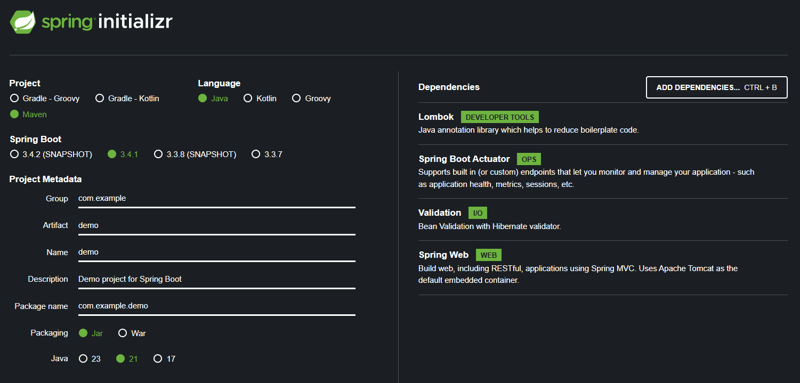Click the OPS tag beside Actuator
The width and height of the screenshot is (800, 383).
(529, 159)
